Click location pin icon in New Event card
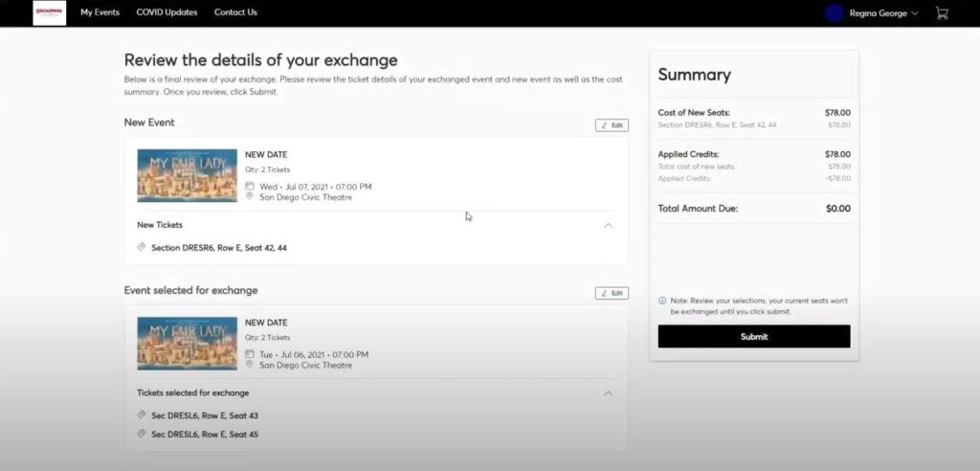This screenshot has width=980, height=471. pyautogui.click(x=250, y=197)
